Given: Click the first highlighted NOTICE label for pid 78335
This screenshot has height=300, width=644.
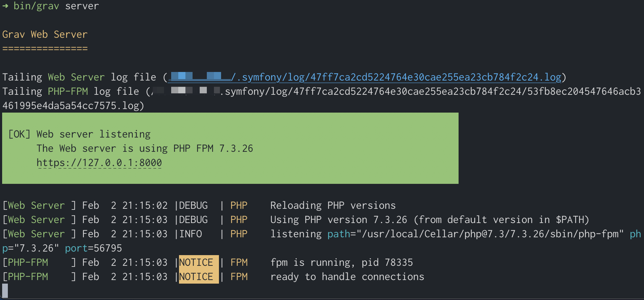Looking at the screenshot, I should point(199,263).
